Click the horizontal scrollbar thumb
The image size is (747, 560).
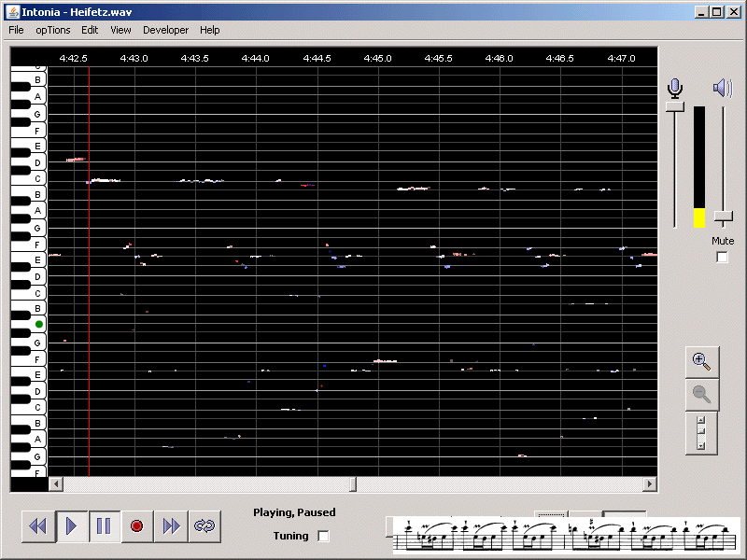click(353, 484)
